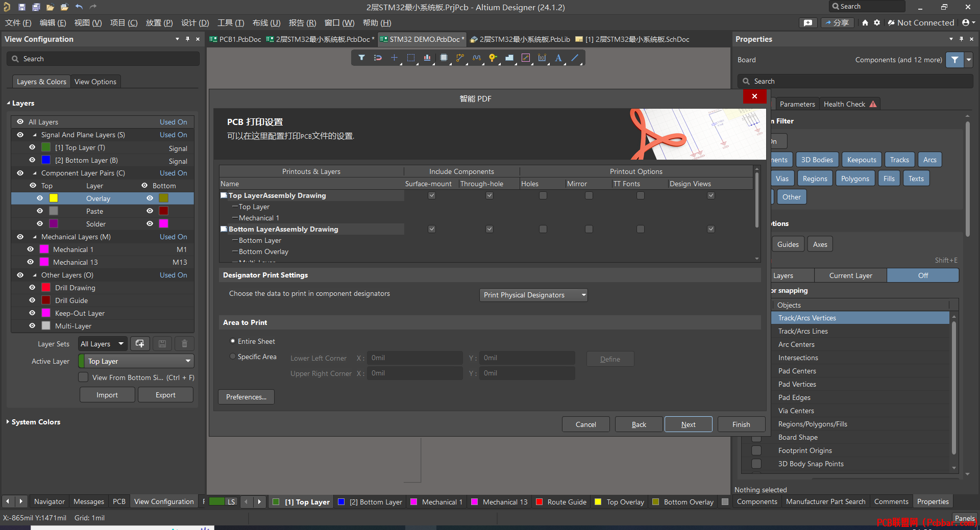Collapse the Signal And Plane Layers group

click(x=35, y=135)
